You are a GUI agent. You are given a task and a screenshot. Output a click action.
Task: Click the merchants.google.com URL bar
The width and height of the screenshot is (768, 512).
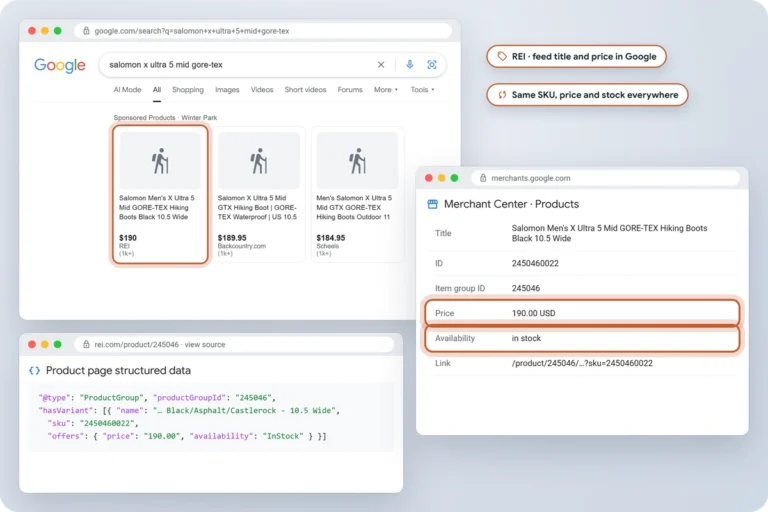(x=605, y=178)
